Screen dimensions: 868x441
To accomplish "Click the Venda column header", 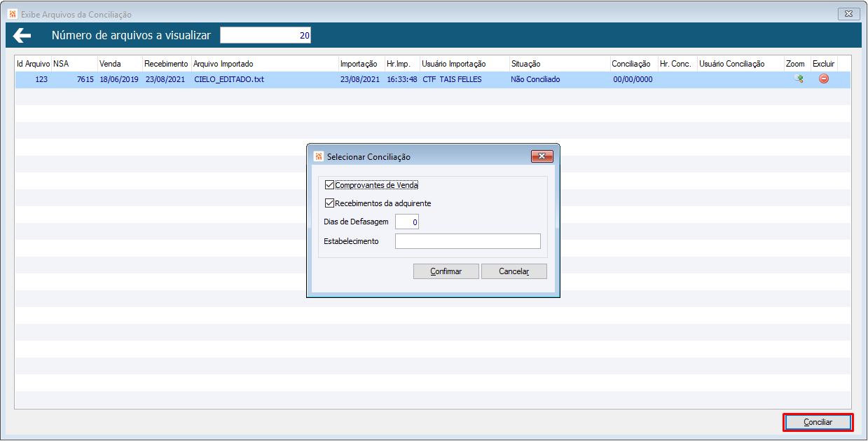I will point(120,64).
